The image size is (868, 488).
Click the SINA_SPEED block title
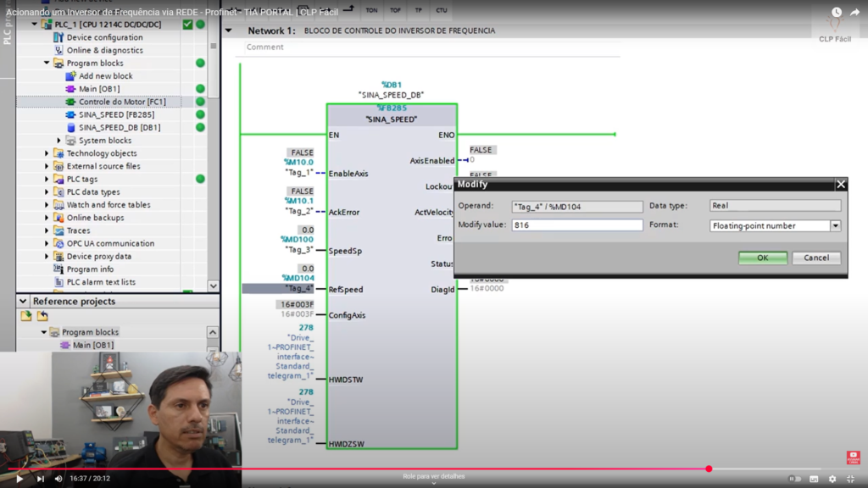[392, 119]
